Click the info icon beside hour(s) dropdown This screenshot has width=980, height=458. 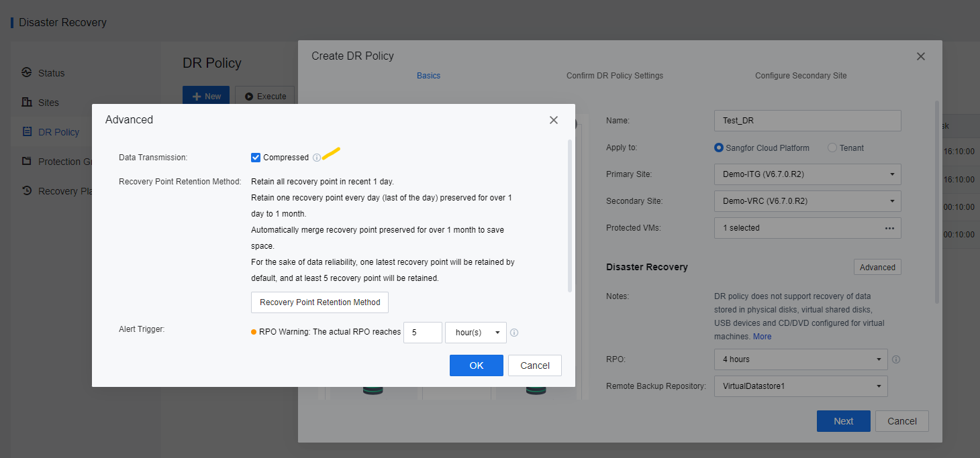point(514,333)
